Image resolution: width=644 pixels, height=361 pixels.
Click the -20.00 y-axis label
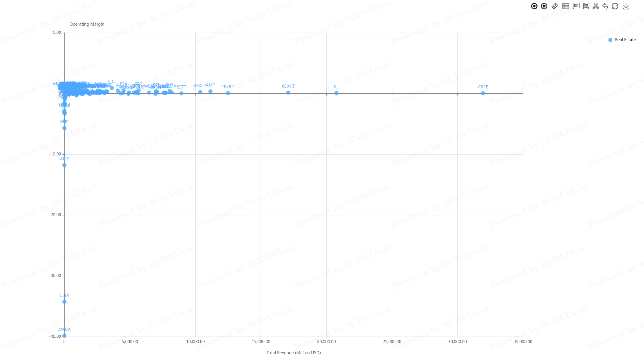[x=55, y=215]
